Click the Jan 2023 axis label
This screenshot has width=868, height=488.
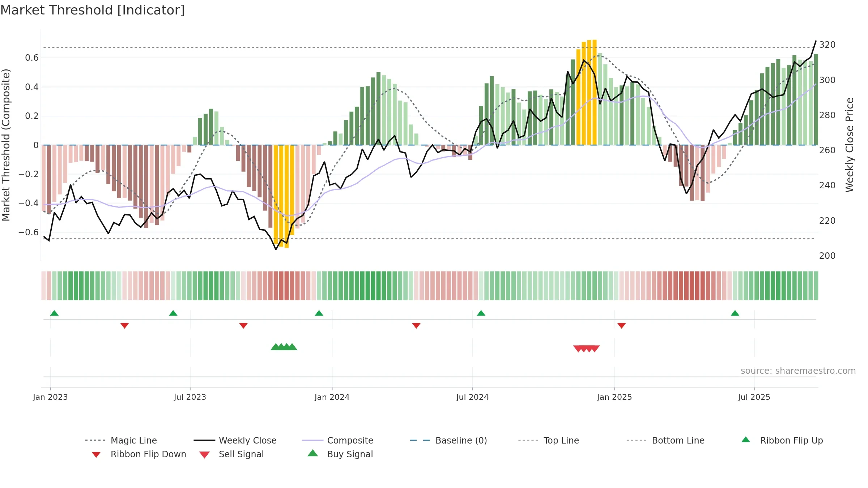50,397
